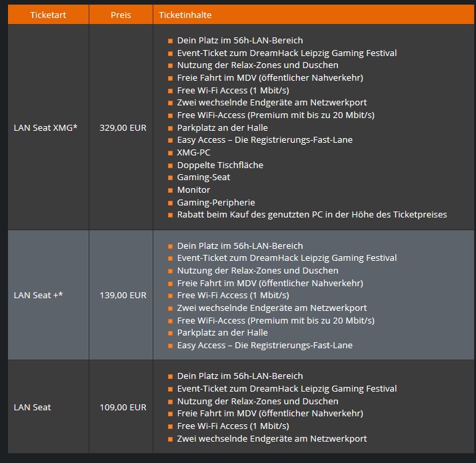Click the Preis column header
This screenshot has height=463, width=476.
[x=121, y=15]
